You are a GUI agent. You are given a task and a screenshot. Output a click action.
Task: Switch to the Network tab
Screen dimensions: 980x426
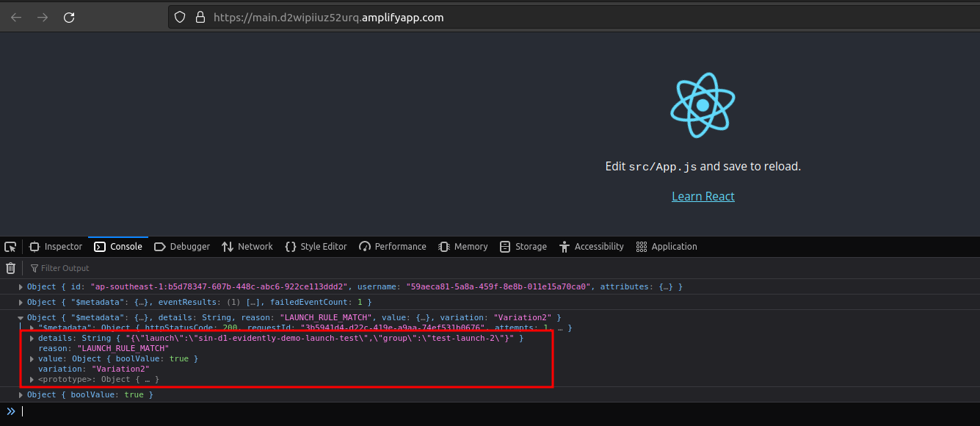coord(247,247)
